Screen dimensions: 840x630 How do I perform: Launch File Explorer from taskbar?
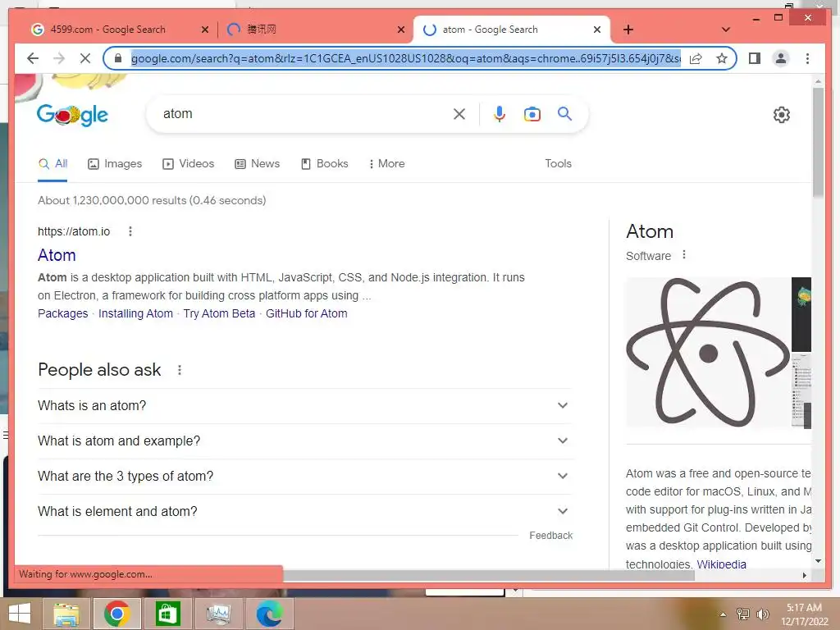coord(67,614)
